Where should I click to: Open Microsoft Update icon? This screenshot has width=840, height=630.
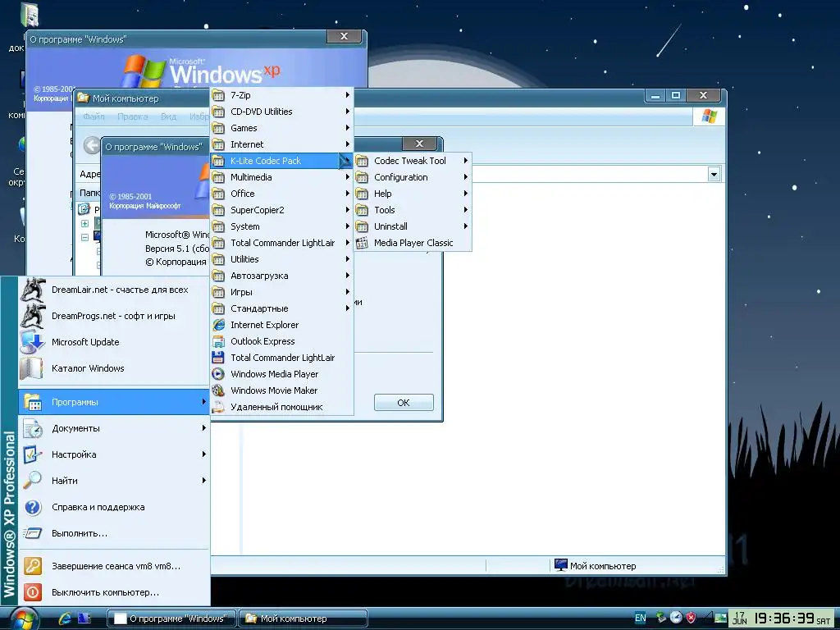point(32,342)
